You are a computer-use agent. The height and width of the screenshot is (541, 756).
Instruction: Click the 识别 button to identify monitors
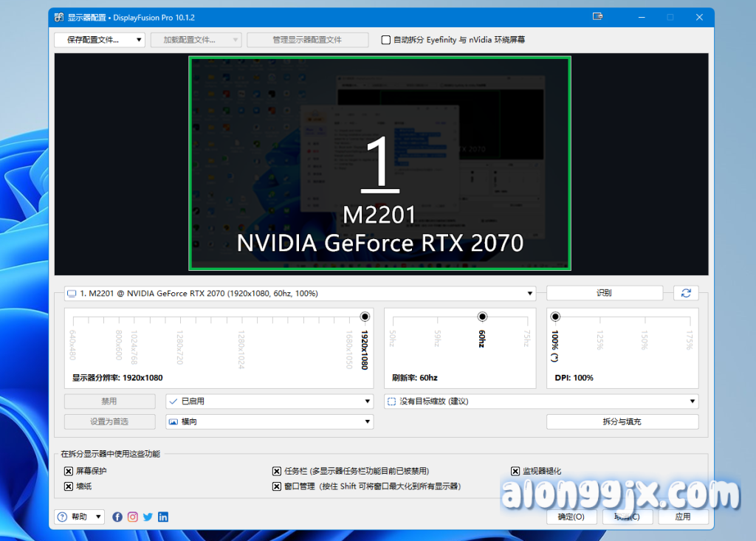[x=604, y=292]
